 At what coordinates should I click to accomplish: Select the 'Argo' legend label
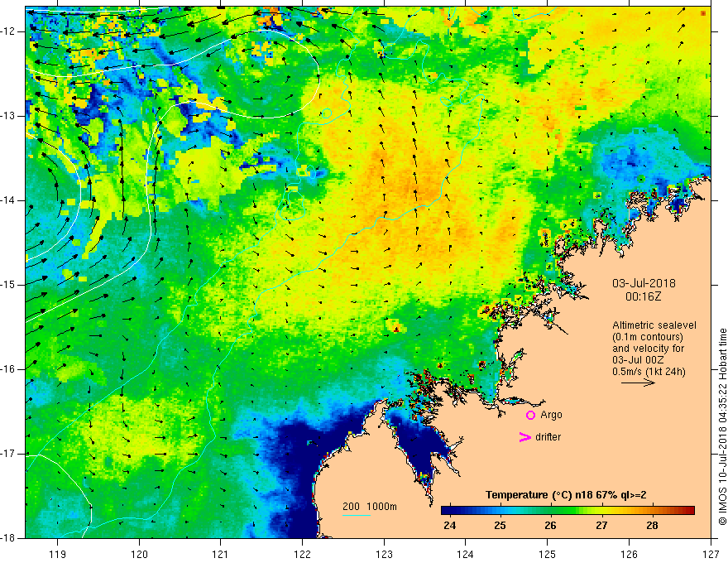click(551, 415)
